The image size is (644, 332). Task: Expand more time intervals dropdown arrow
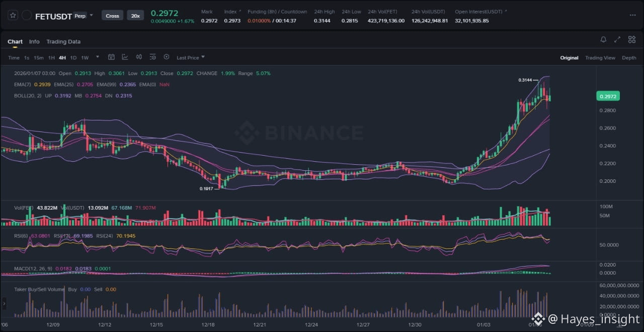(x=98, y=57)
